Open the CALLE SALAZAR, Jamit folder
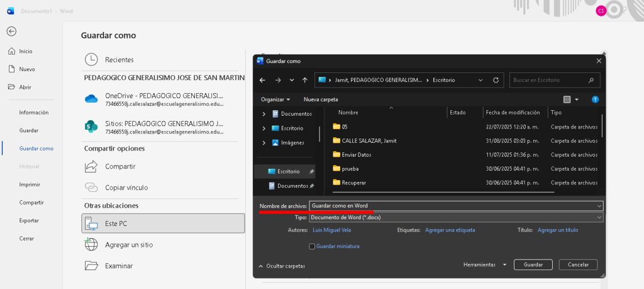The width and height of the screenshot is (644, 289). coord(369,140)
